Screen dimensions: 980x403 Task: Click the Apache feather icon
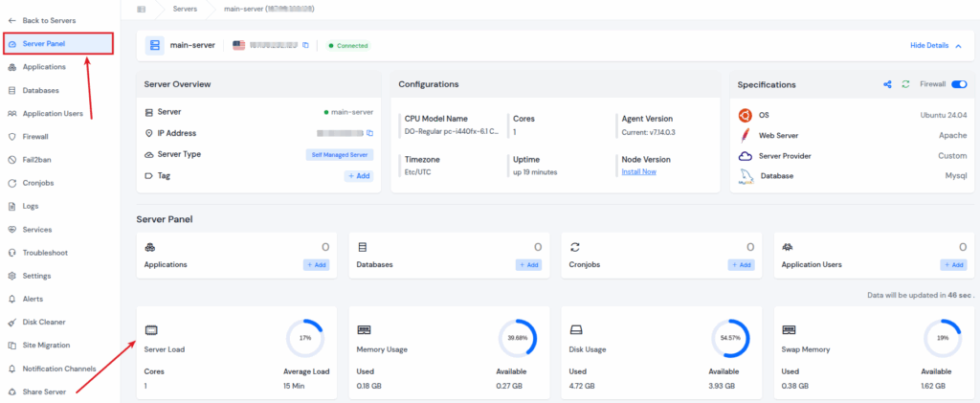pyautogui.click(x=745, y=136)
